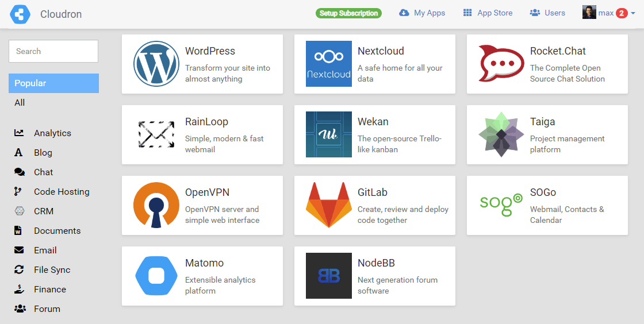The image size is (644, 324).
Task: Open the max user dropdown menu
Action: pos(609,13)
